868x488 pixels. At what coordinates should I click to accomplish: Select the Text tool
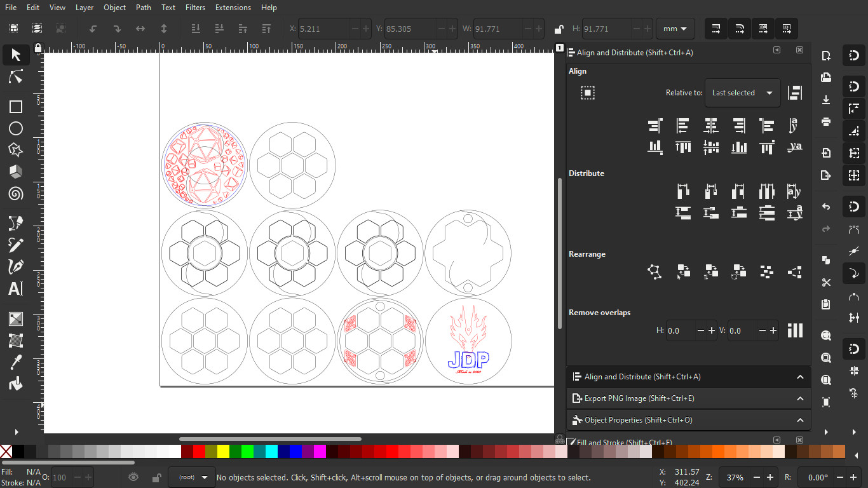click(16, 289)
